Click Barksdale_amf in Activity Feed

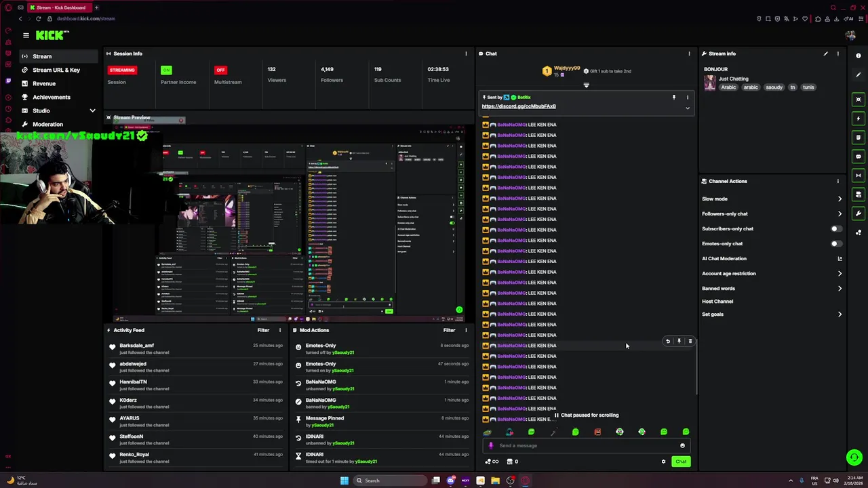pos(136,346)
